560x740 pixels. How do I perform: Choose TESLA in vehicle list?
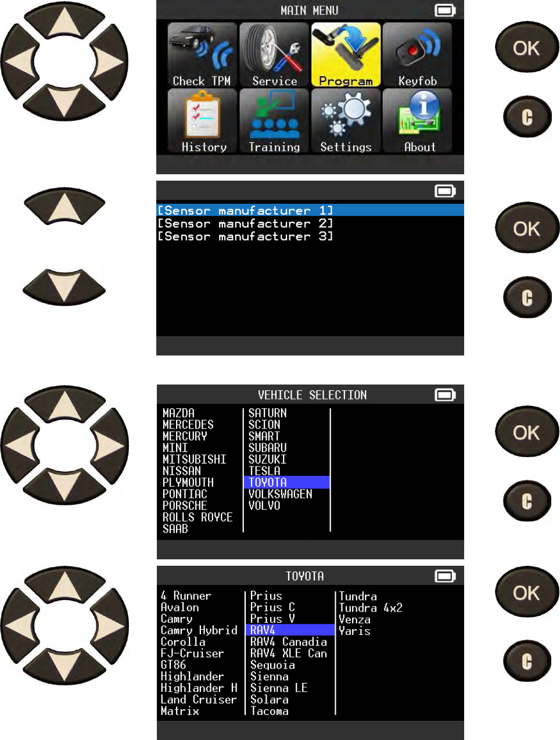264,471
